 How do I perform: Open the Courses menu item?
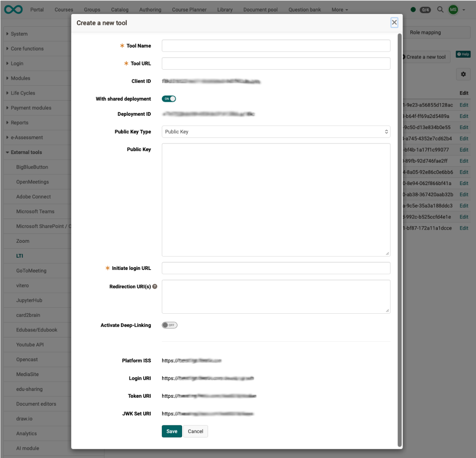[x=64, y=9]
